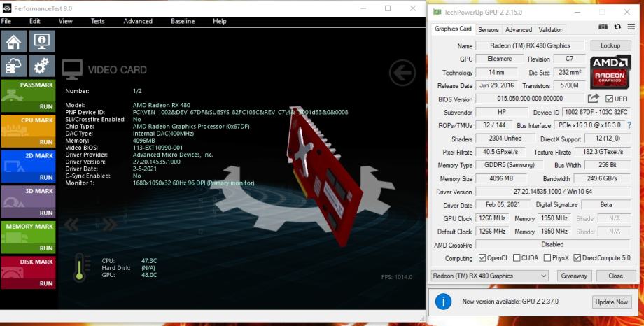The height and width of the screenshot is (326, 644).
Task: Open the Tests menu
Action: tap(98, 22)
